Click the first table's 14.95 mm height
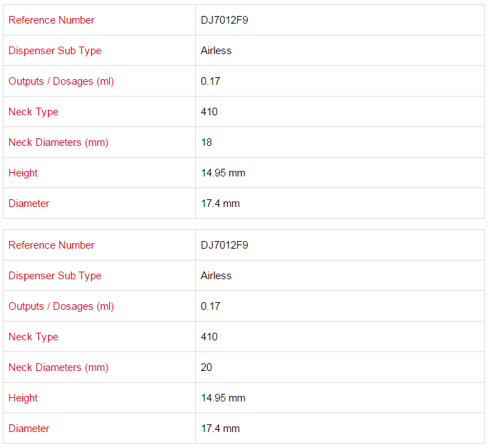The width and height of the screenshot is (489, 448). 223,173
